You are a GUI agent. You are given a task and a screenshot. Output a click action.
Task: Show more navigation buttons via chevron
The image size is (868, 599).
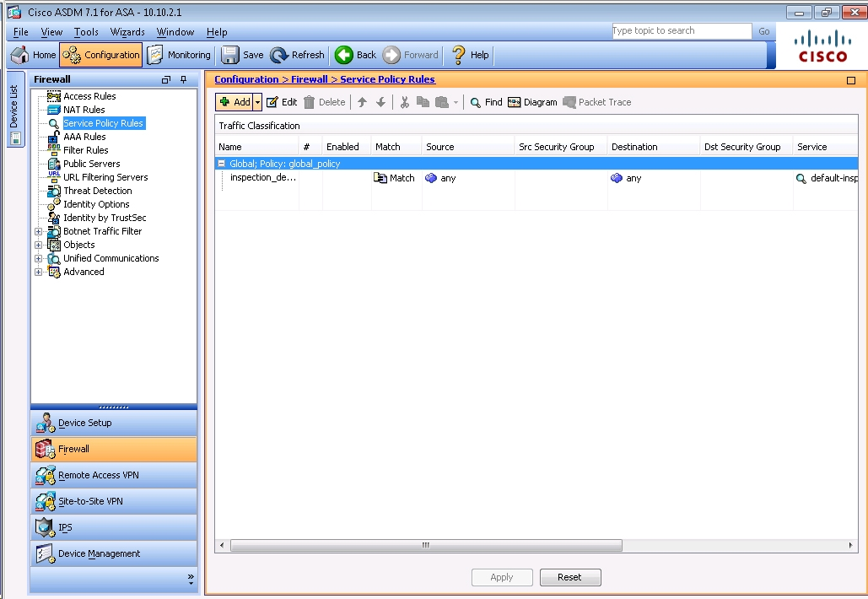coord(191,579)
